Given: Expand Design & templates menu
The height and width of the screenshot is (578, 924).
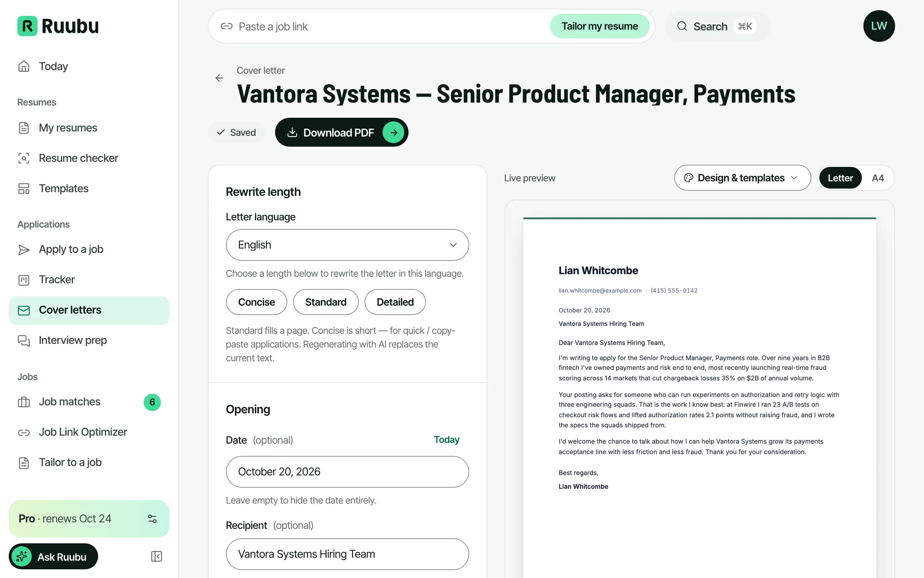Looking at the screenshot, I should coord(742,178).
